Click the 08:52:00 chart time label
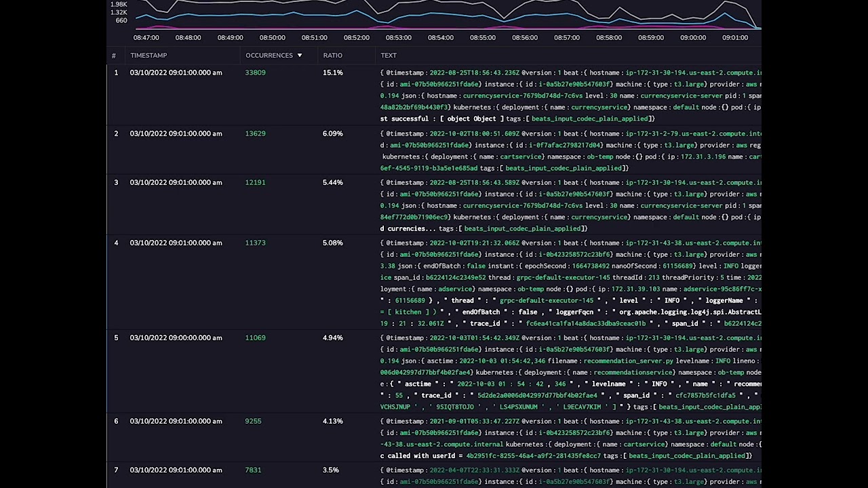868x488 pixels. coord(356,38)
